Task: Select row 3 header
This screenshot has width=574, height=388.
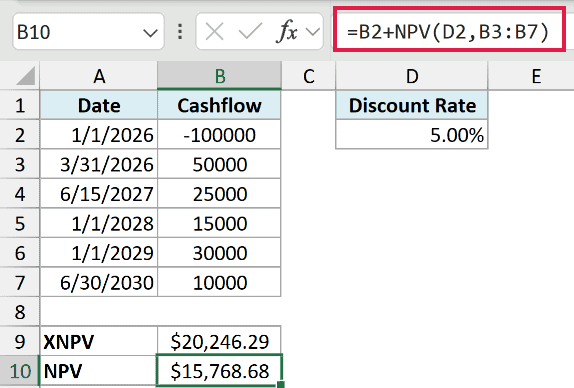Action: (20, 164)
